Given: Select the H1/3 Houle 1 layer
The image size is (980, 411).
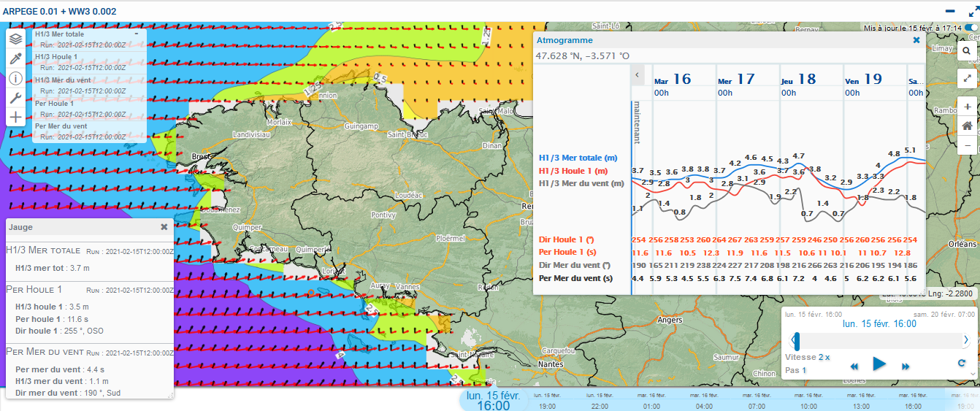Looking at the screenshot, I should coord(56,57).
